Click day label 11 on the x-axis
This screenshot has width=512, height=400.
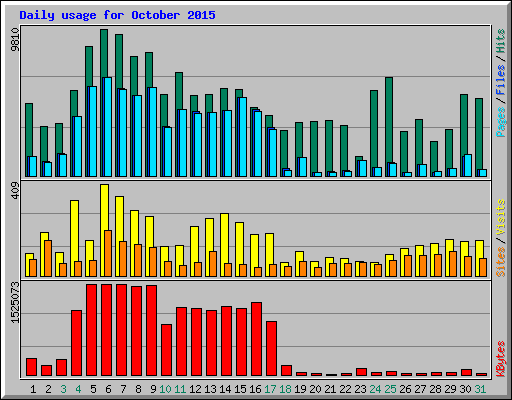(x=180, y=389)
